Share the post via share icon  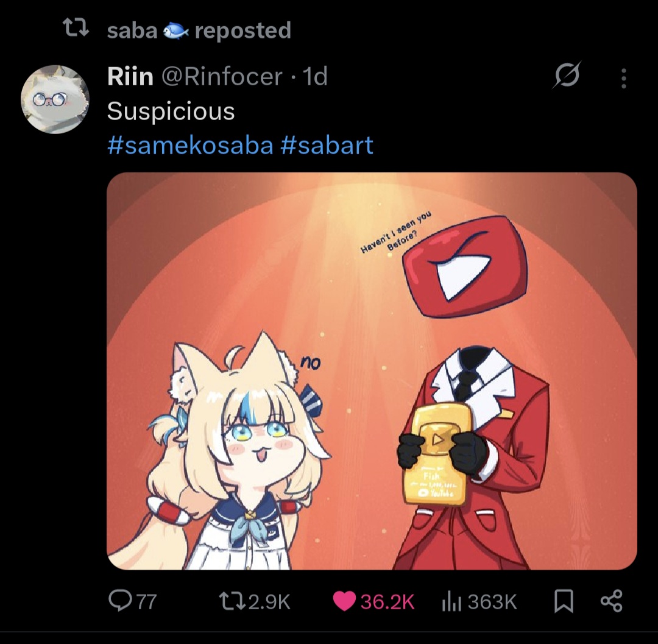click(x=612, y=601)
